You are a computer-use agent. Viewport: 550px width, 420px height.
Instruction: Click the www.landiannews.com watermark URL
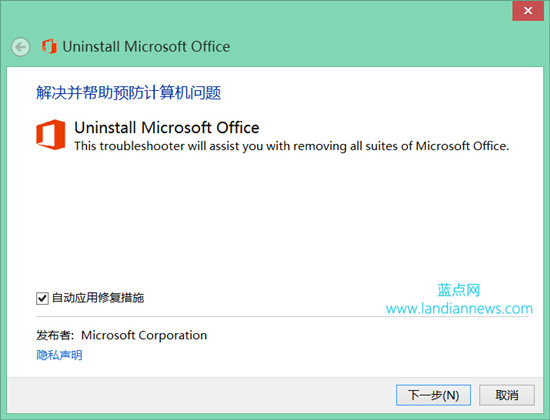tap(459, 309)
